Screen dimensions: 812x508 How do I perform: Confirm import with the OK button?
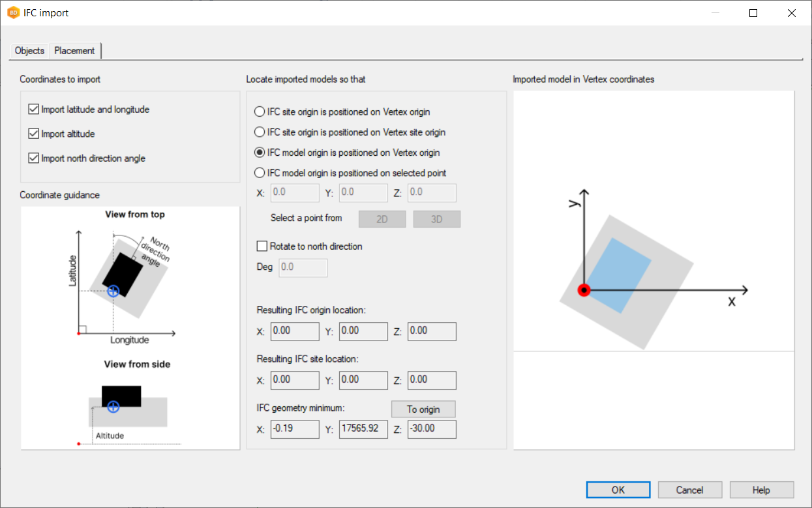[618, 490]
